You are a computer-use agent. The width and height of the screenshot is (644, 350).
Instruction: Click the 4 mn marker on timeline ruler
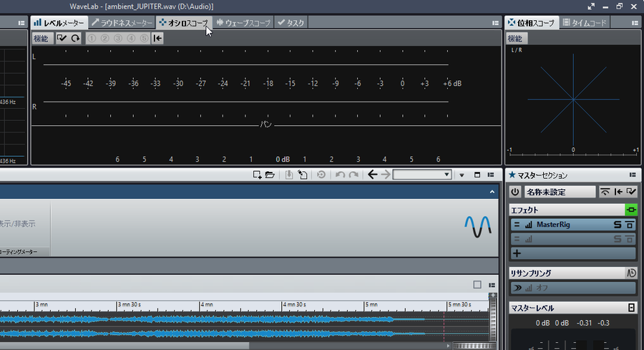click(x=206, y=305)
